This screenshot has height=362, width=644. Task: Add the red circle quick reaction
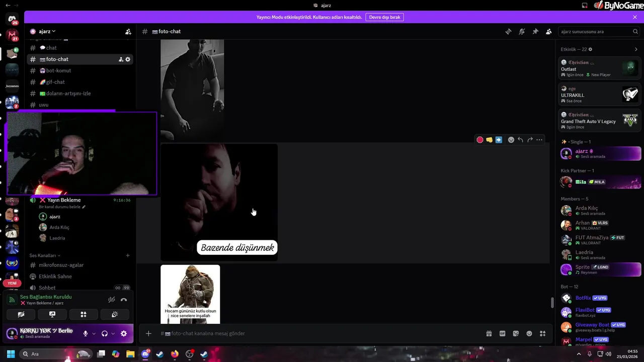[x=480, y=140]
